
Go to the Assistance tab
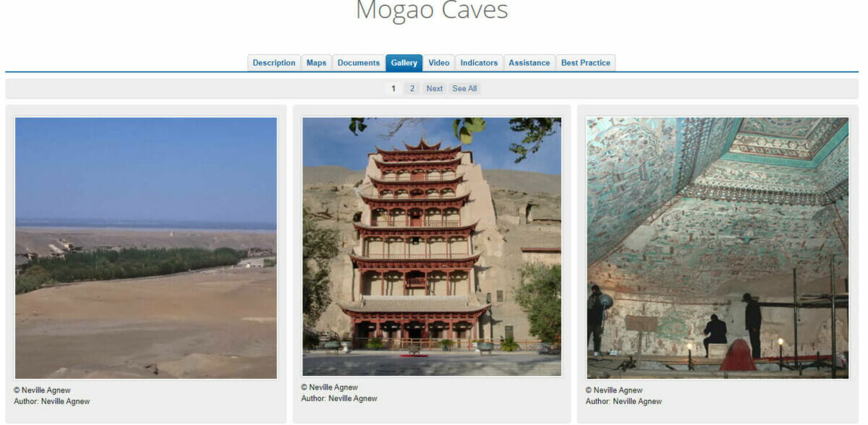(529, 63)
